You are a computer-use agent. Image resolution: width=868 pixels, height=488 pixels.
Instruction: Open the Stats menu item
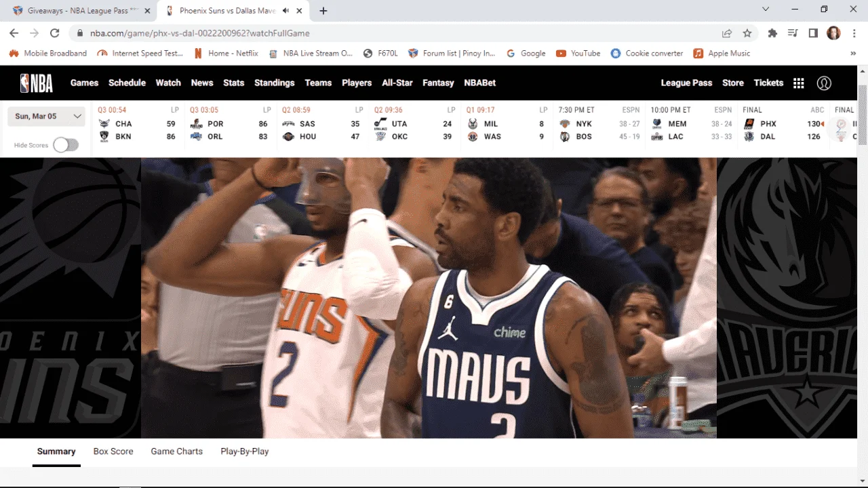coord(233,83)
